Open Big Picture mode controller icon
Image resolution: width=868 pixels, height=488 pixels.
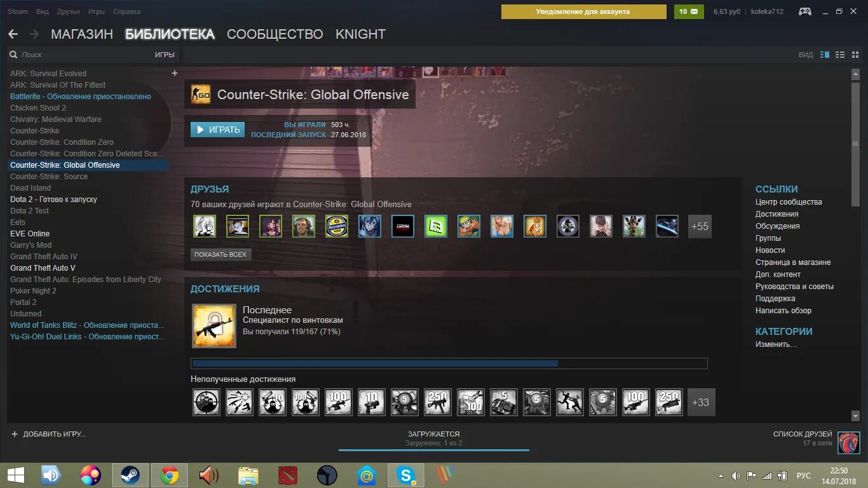pyautogui.click(x=805, y=11)
